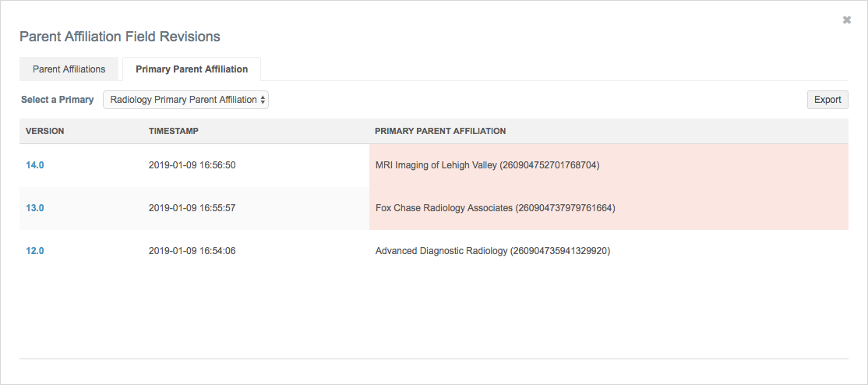Click the Export button
The width and height of the screenshot is (868, 385).
pyautogui.click(x=827, y=100)
